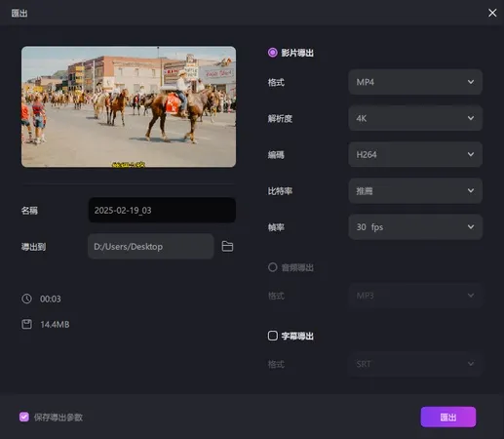Click the purple 匯出 button

click(x=448, y=417)
